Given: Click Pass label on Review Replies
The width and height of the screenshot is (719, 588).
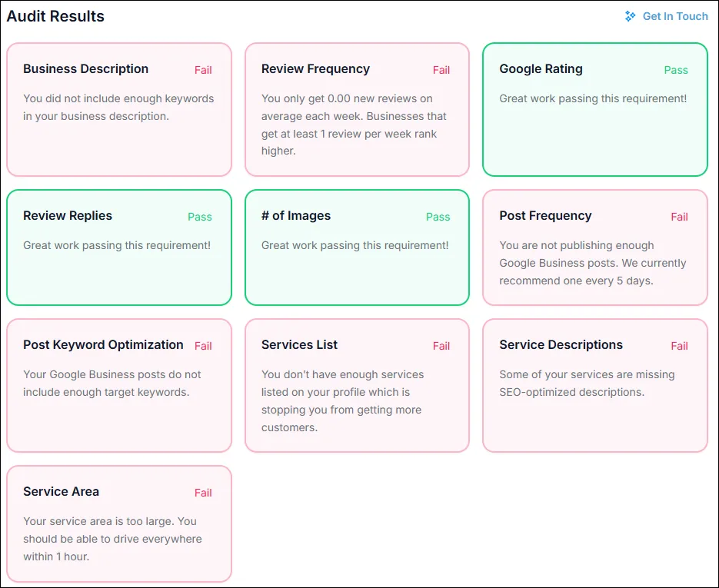Looking at the screenshot, I should [x=200, y=217].
